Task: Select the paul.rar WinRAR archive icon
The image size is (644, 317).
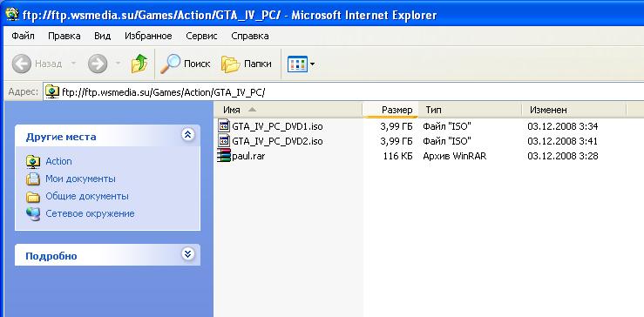Action: click(224, 156)
